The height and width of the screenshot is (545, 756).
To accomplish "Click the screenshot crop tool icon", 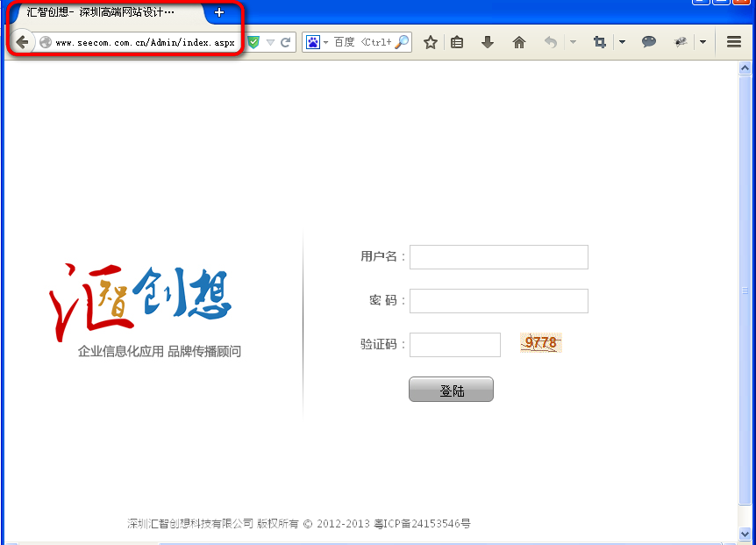I will coord(600,42).
